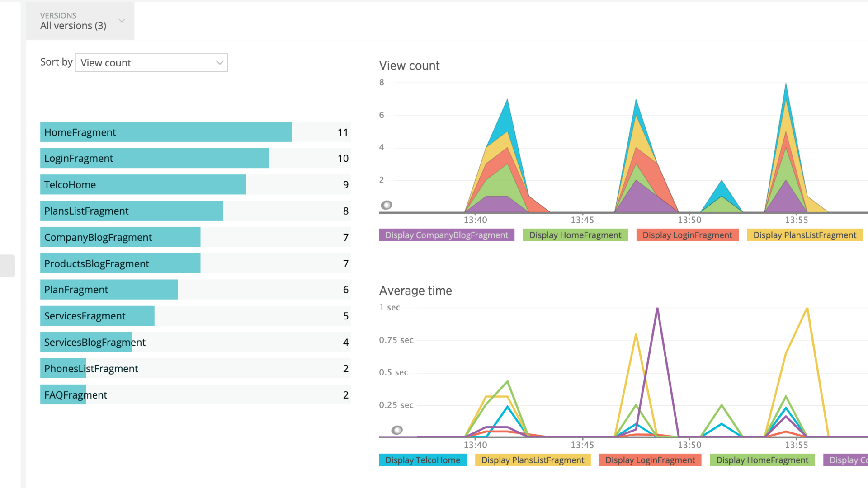Click the circular marker icon on Average time chart
Viewport: 868px width, 488px height.
397,430
